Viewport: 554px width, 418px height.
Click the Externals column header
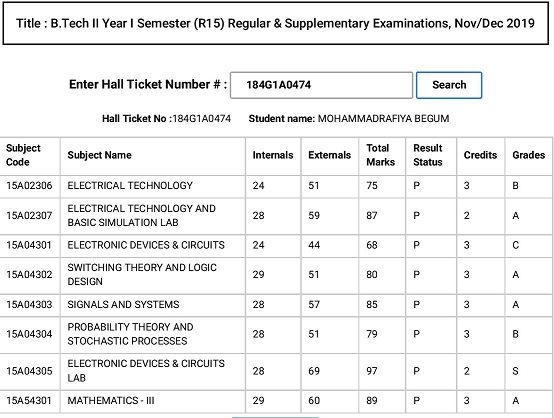(330, 155)
